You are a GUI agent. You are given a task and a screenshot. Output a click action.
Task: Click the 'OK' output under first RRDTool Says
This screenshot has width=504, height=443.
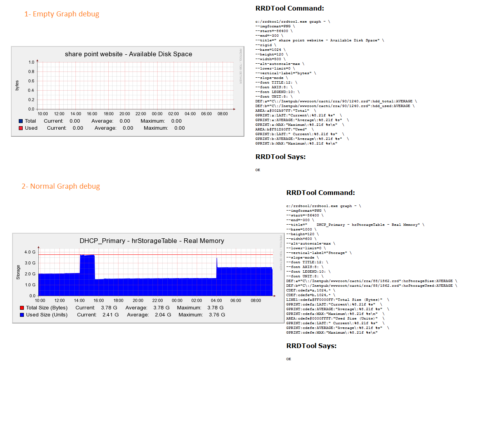point(258,170)
